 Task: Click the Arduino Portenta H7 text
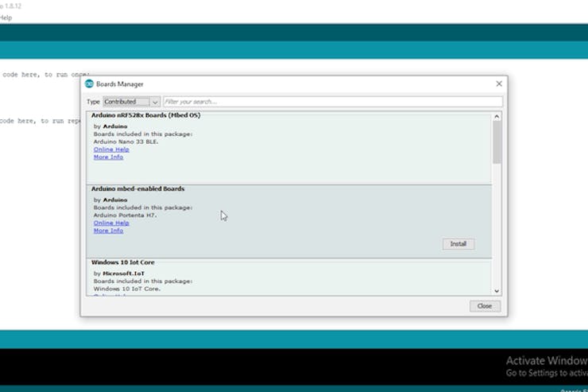(x=125, y=215)
